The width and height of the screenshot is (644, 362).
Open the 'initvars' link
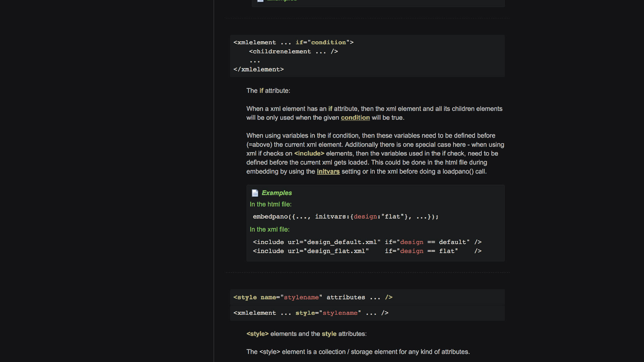(328, 172)
